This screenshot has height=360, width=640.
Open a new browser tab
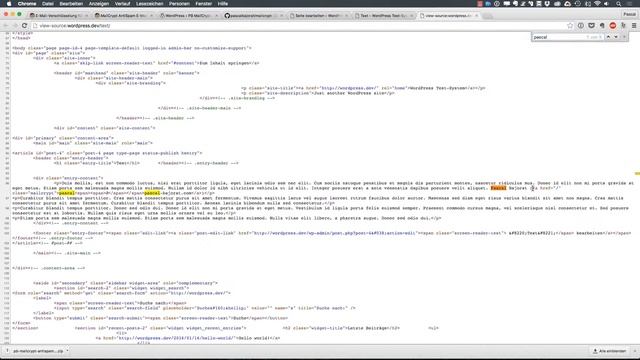487,16
